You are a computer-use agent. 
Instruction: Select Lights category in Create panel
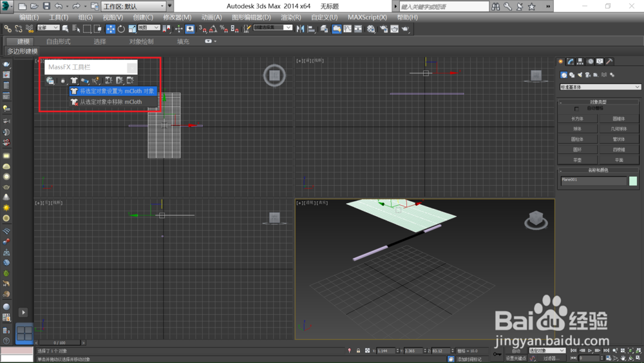click(580, 75)
